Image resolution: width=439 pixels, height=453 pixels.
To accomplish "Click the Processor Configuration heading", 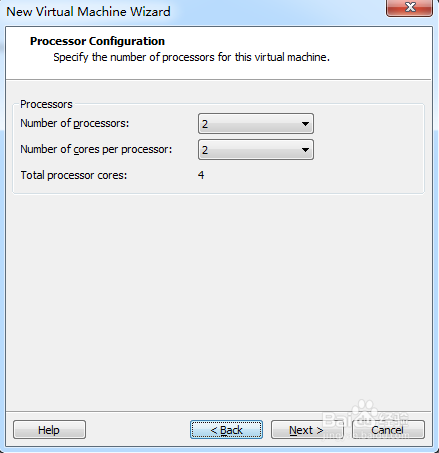I will tap(97, 41).
